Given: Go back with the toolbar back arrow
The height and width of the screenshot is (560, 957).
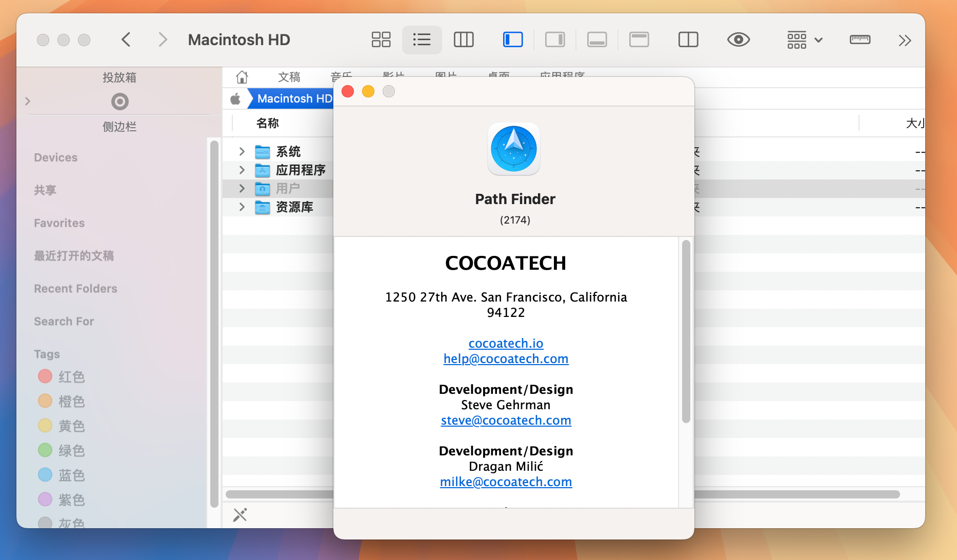Looking at the screenshot, I should [126, 40].
